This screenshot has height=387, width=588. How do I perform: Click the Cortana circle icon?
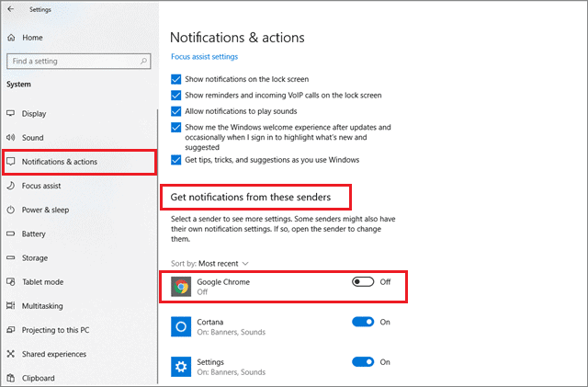point(181,326)
